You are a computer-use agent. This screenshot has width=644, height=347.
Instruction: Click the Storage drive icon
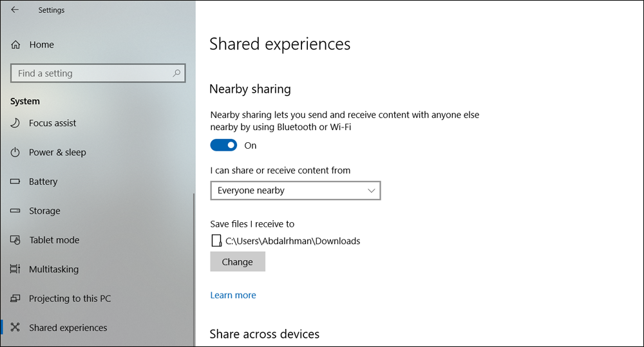click(x=16, y=211)
